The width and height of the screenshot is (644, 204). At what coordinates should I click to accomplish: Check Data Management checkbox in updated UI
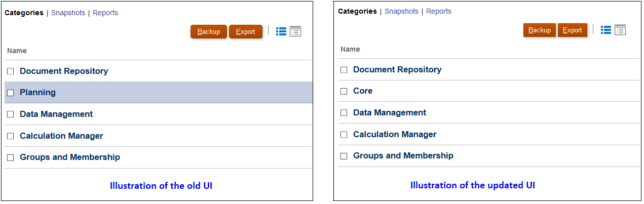[344, 113]
